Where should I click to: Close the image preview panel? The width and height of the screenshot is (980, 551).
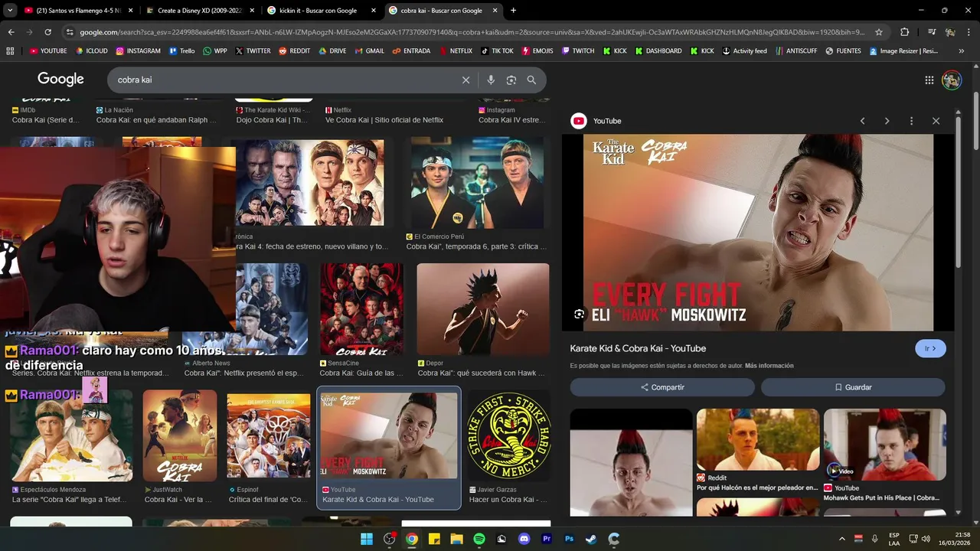[936, 121]
